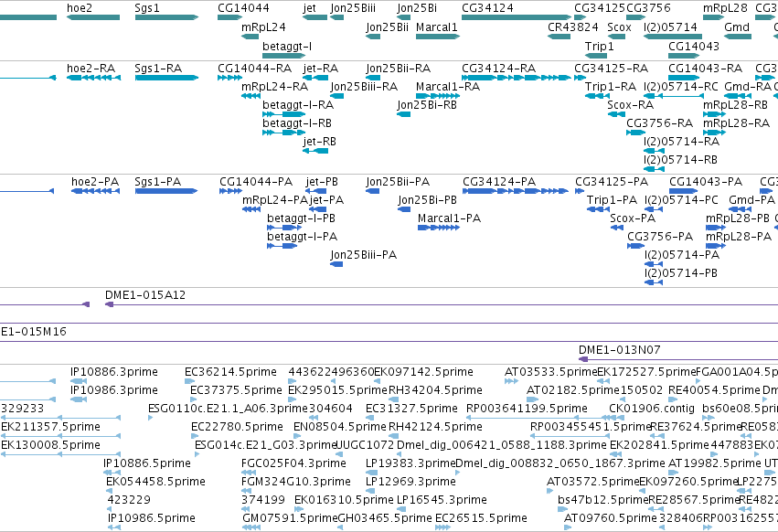Open the CG34124 gene feature in the top track
Viewport: 778px width, 532px height.
pyautogui.click(x=517, y=17)
